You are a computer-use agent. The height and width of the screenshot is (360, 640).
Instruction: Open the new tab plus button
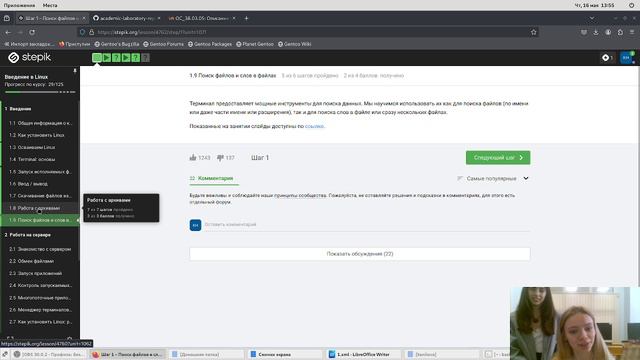click(x=246, y=18)
